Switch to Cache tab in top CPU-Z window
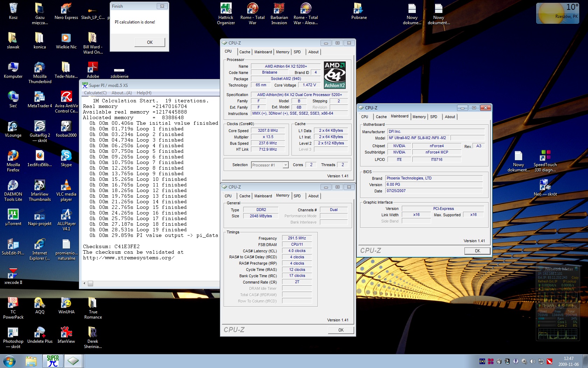The height and width of the screenshot is (368, 588). coord(245,52)
